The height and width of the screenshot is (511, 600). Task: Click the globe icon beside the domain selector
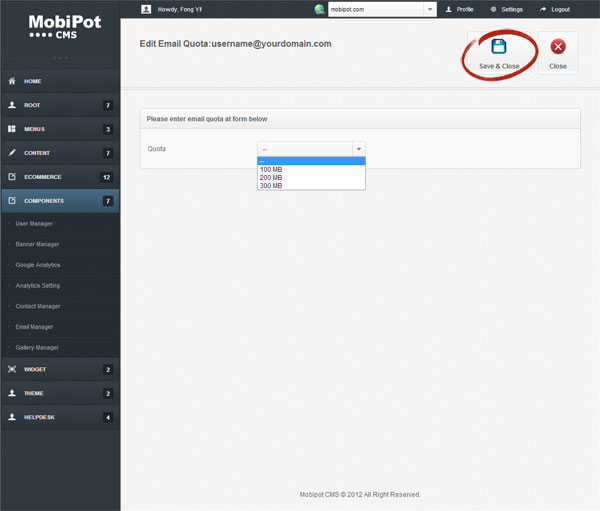320,9
